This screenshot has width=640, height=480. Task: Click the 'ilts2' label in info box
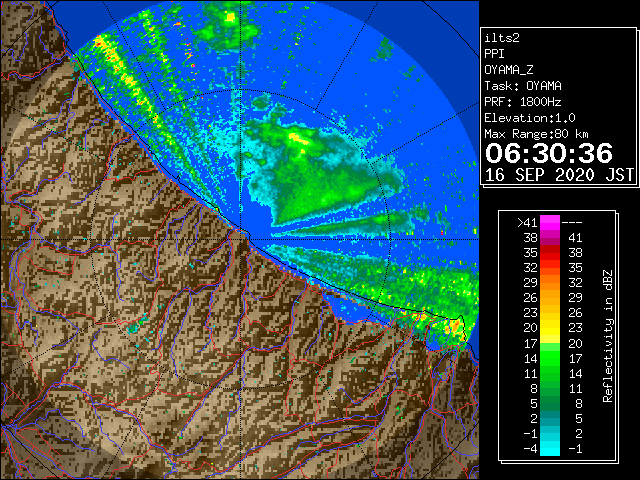pyautogui.click(x=502, y=38)
